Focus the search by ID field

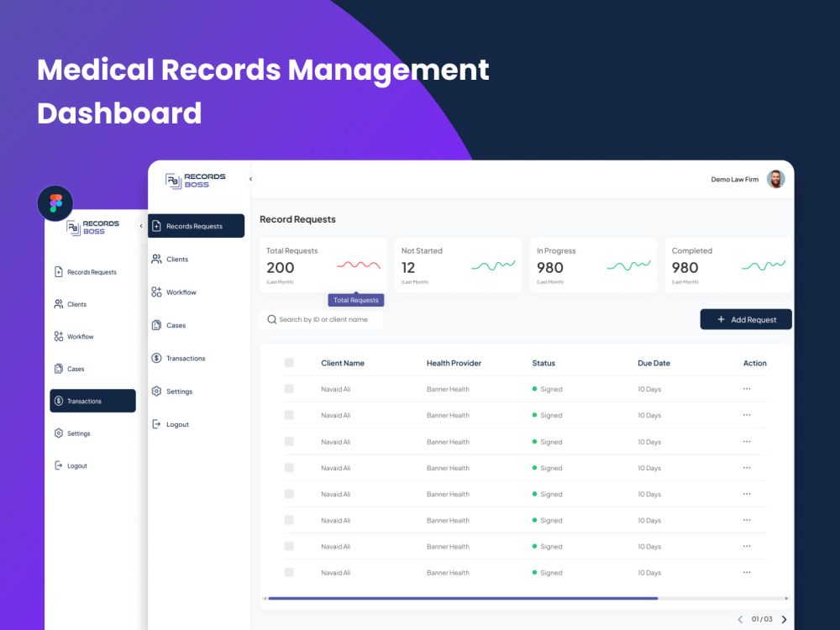[322, 319]
